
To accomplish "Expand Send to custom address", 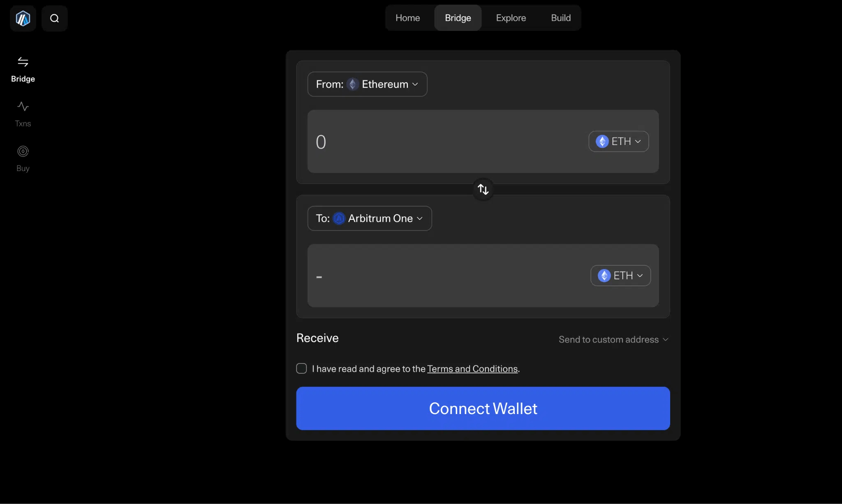I will tap(613, 340).
